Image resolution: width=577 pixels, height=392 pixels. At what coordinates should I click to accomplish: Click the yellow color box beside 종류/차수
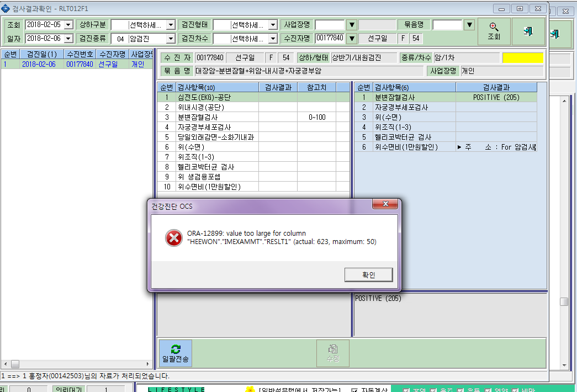click(x=522, y=58)
